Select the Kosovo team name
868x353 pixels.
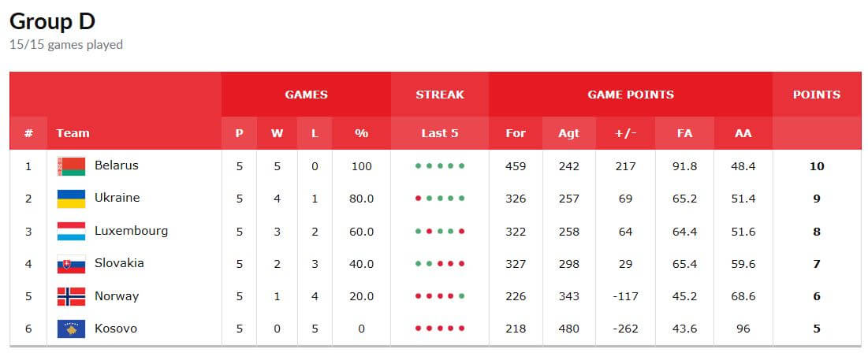click(x=115, y=329)
